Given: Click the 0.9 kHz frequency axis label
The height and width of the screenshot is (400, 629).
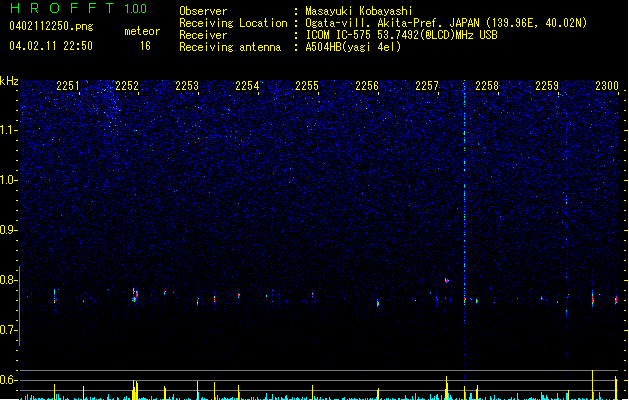Looking at the screenshot, I should [9, 230].
